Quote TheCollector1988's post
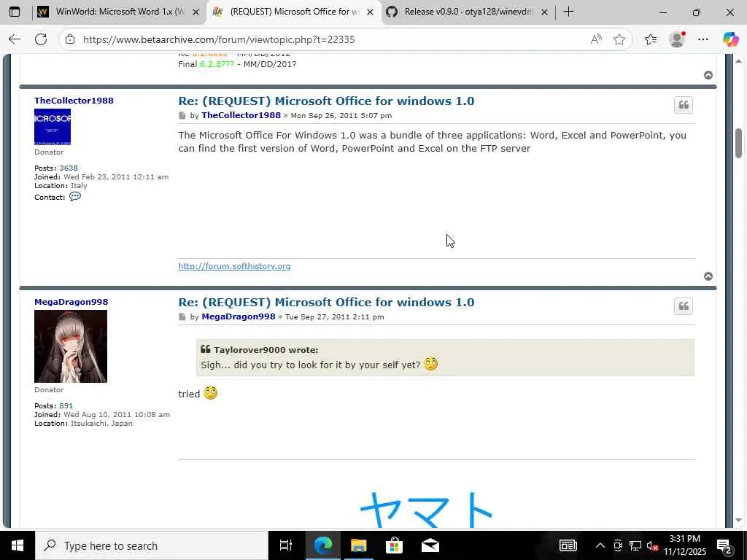The width and height of the screenshot is (747, 560). pos(684,105)
